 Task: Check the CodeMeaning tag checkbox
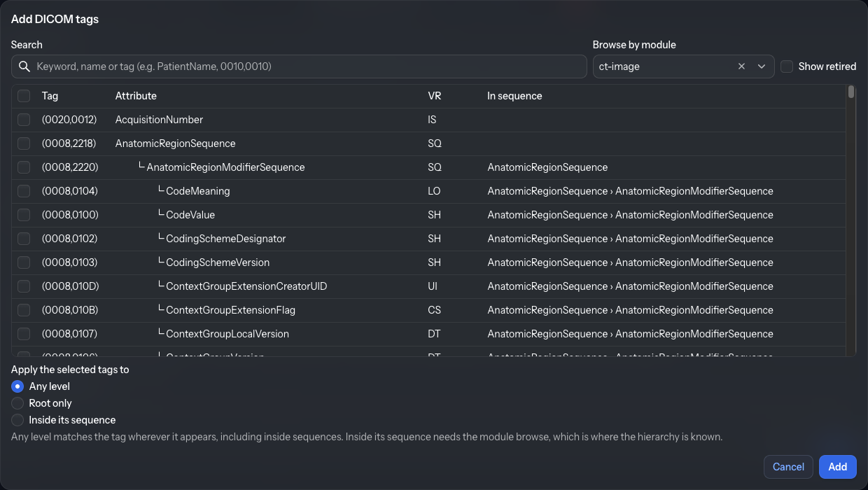pos(24,191)
